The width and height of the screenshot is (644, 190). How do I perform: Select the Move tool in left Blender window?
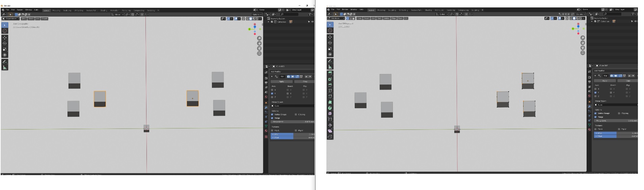coord(5,38)
